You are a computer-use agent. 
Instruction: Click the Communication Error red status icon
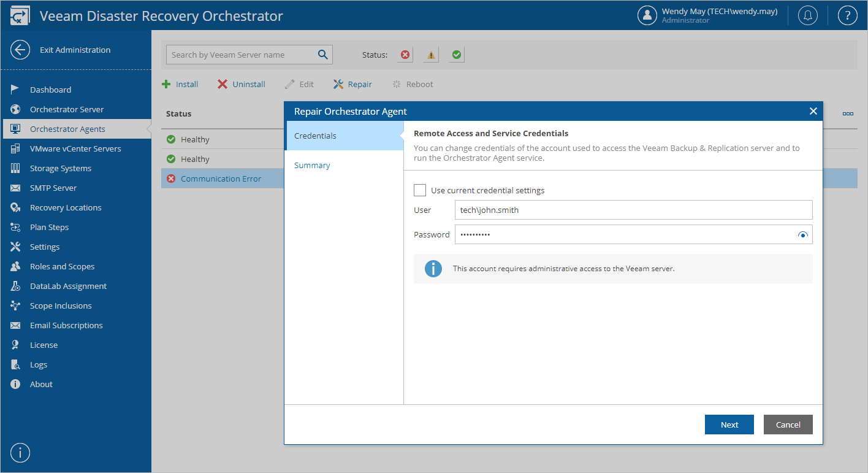click(x=171, y=179)
